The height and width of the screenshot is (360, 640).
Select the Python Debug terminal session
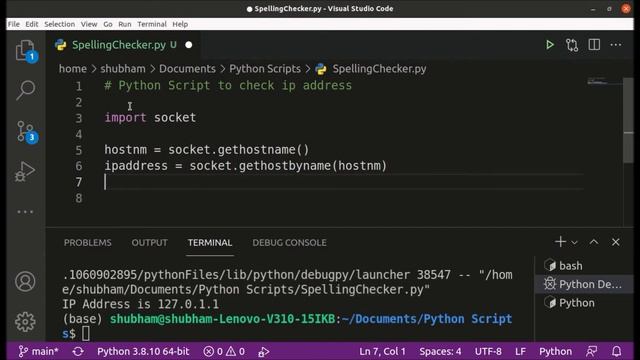584,284
